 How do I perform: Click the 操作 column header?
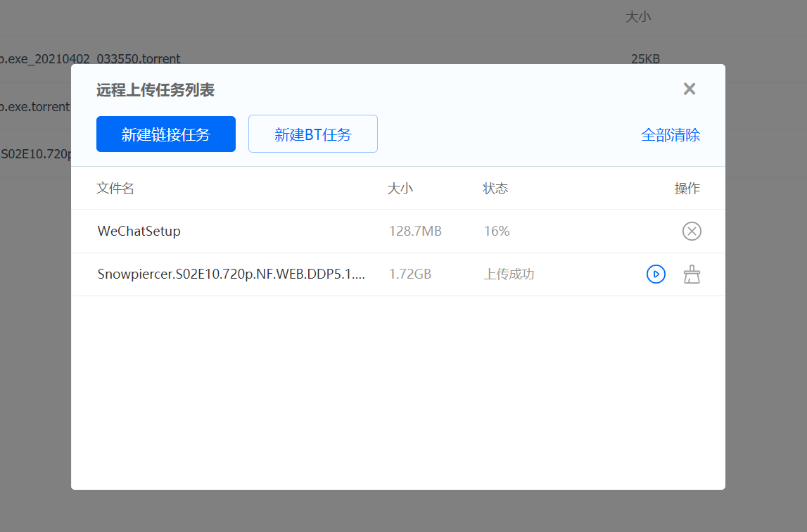click(x=687, y=189)
